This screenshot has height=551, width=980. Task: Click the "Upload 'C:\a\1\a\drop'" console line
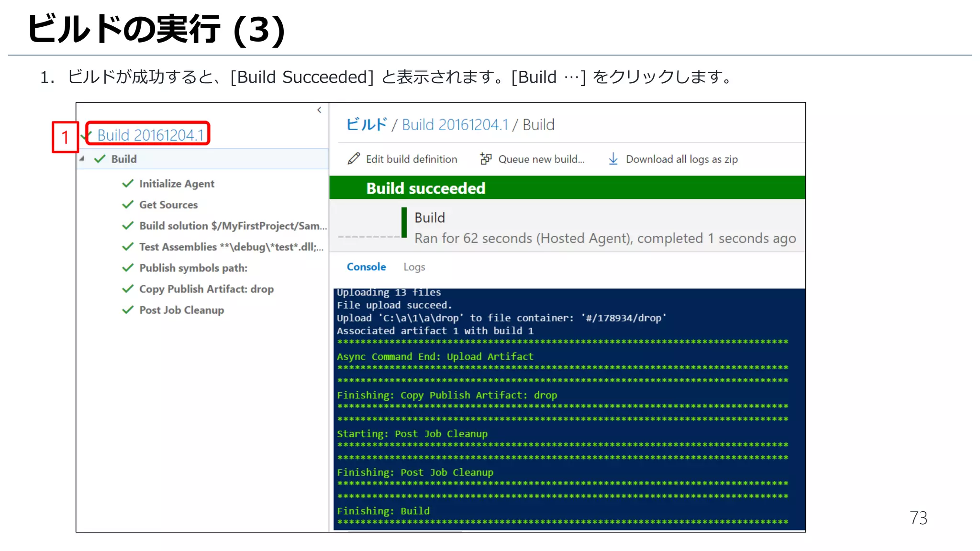(x=501, y=318)
